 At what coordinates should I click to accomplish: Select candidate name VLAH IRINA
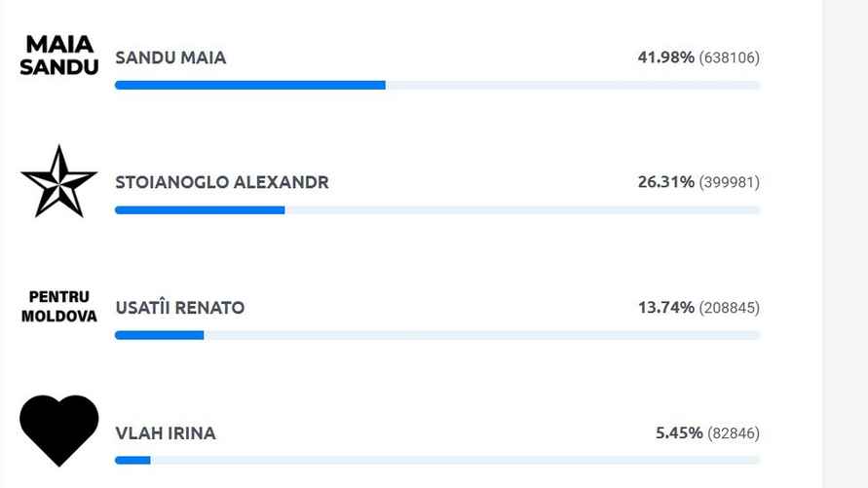[166, 432]
